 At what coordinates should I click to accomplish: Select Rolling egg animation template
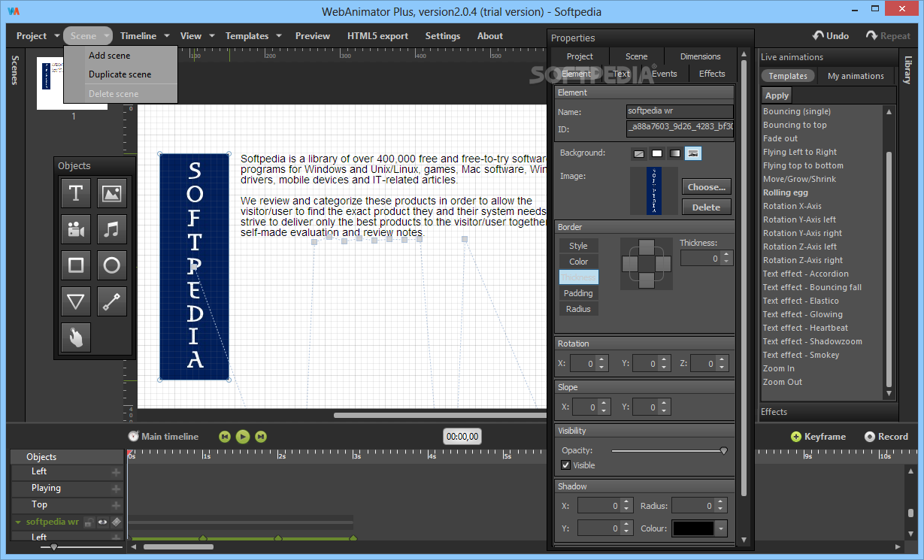[786, 192]
